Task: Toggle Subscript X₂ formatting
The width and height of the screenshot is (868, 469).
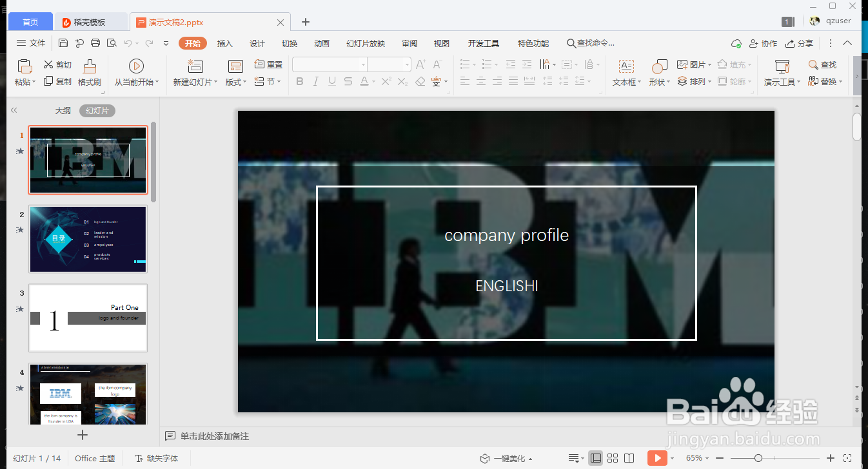Action: click(402, 81)
